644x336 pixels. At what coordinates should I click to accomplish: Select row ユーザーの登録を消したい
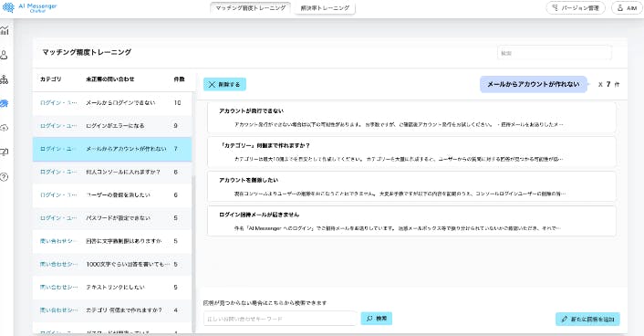[112, 195]
